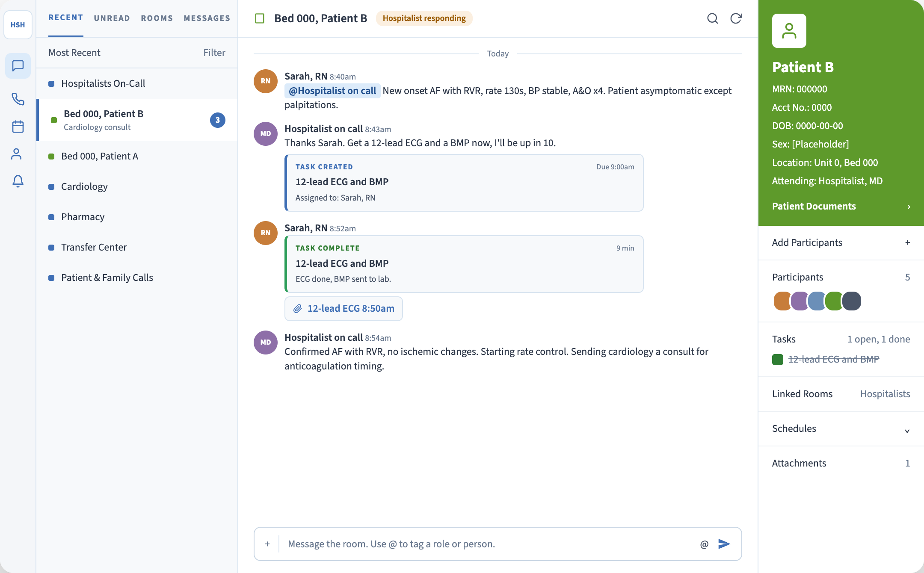The image size is (924, 573).
Task: Expand the Participants section header
Action: (x=841, y=277)
